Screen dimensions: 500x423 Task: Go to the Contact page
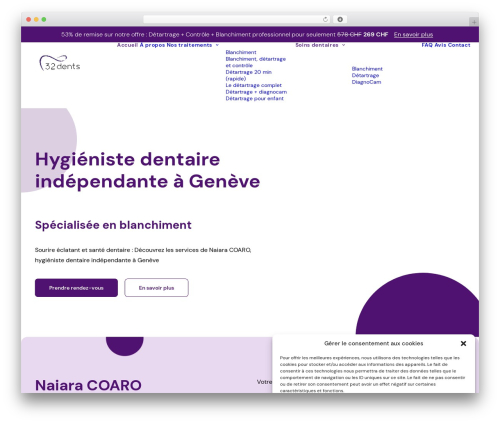(459, 45)
